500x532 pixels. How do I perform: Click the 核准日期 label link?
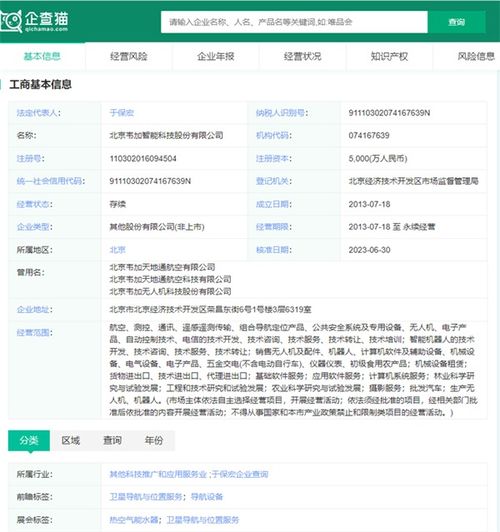pos(272,250)
